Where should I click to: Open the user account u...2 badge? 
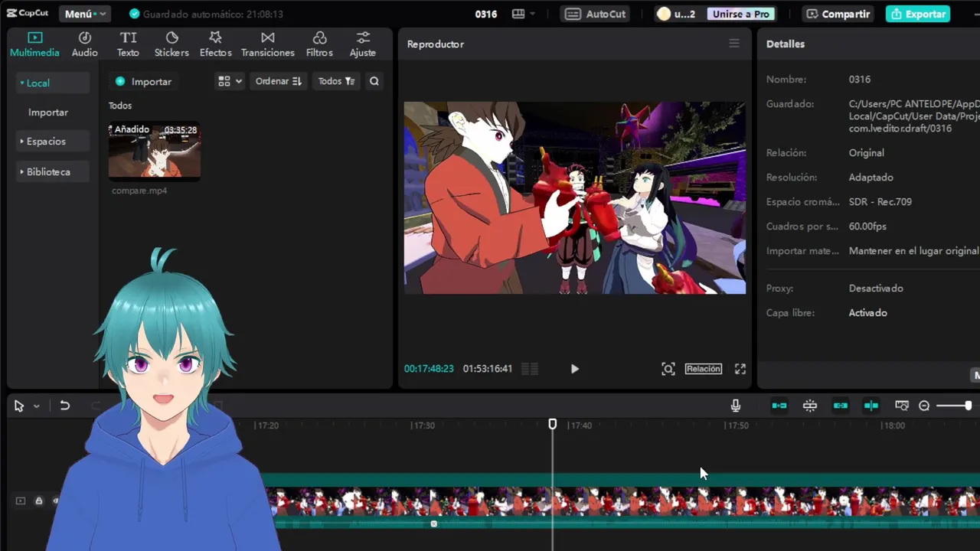click(x=676, y=14)
